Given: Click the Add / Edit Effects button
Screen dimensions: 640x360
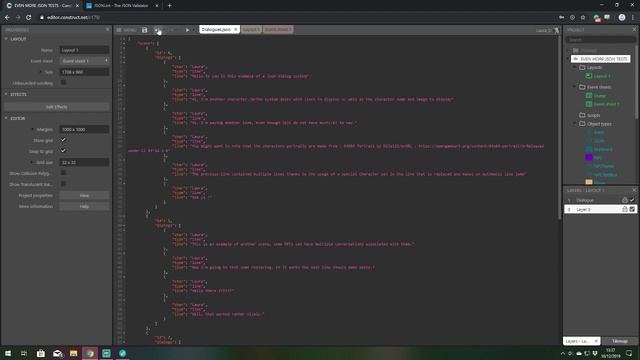Looking at the screenshot, I should coord(57,107).
